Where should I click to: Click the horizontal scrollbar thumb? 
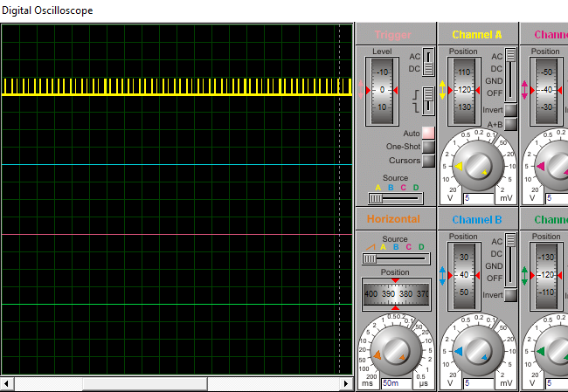pyautogui.click(x=145, y=383)
